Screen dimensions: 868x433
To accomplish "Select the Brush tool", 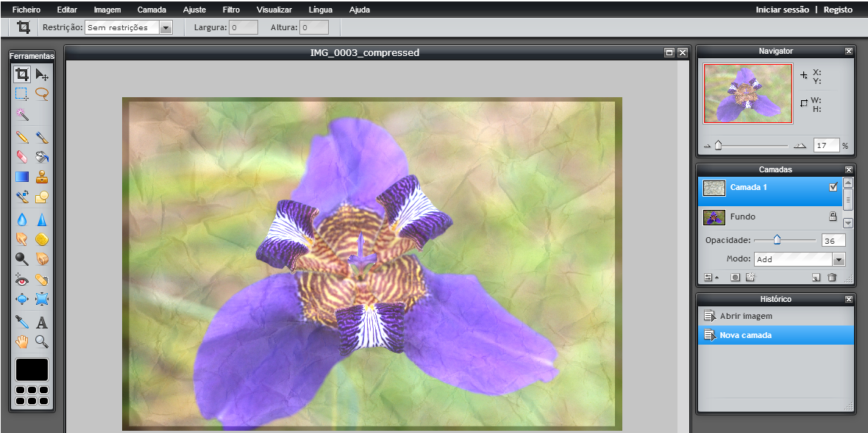I will click(41, 137).
